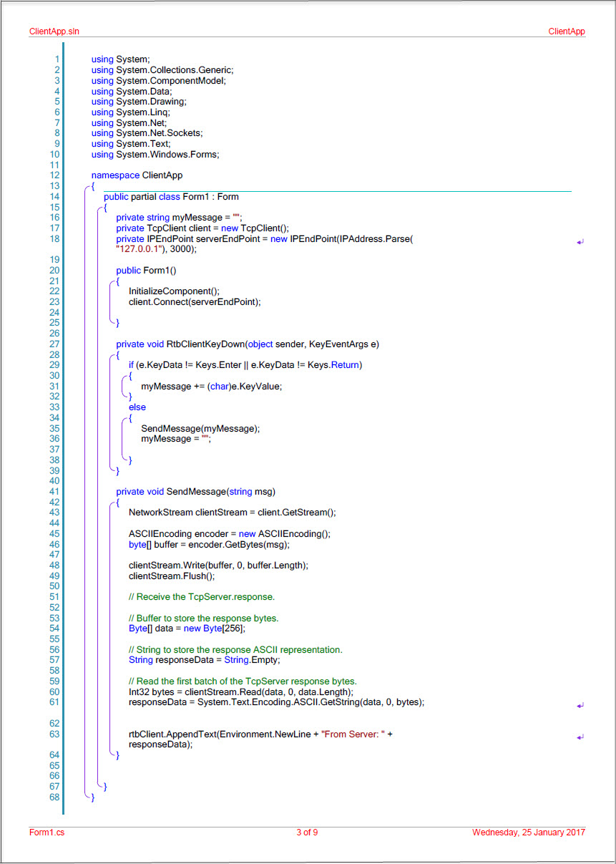Collapse the Form1 class code block
616x864 pixels.
pos(104,207)
